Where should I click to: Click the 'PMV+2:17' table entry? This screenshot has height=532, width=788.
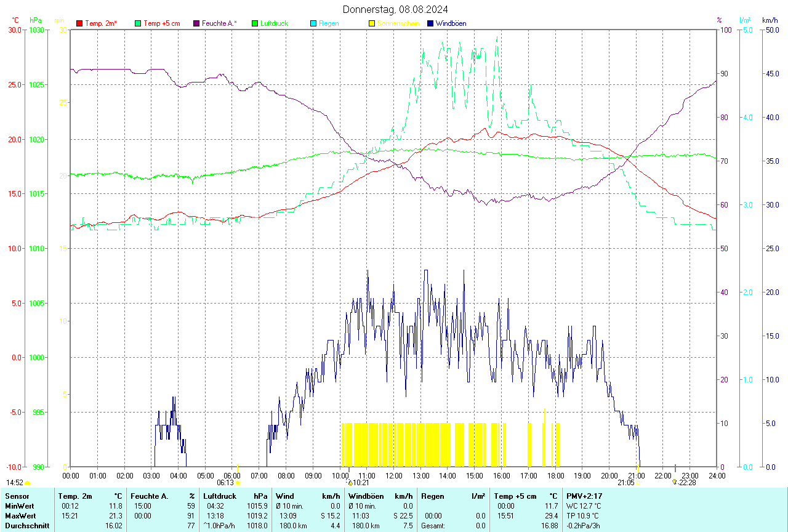[x=584, y=496]
